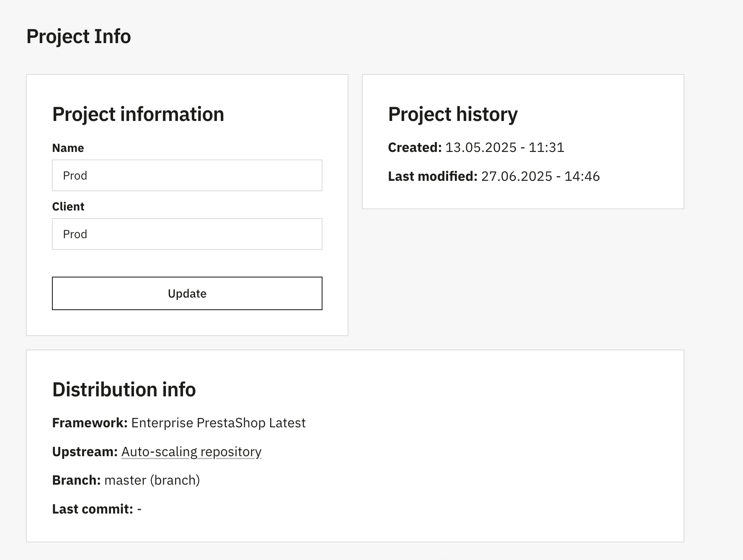
Task: Focus the Name input field
Action: 187,175
